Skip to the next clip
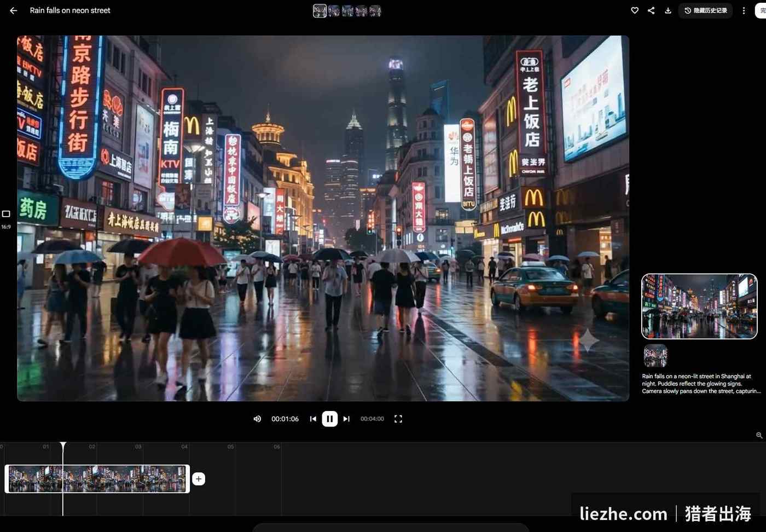The height and width of the screenshot is (532, 766). coord(346,419)
